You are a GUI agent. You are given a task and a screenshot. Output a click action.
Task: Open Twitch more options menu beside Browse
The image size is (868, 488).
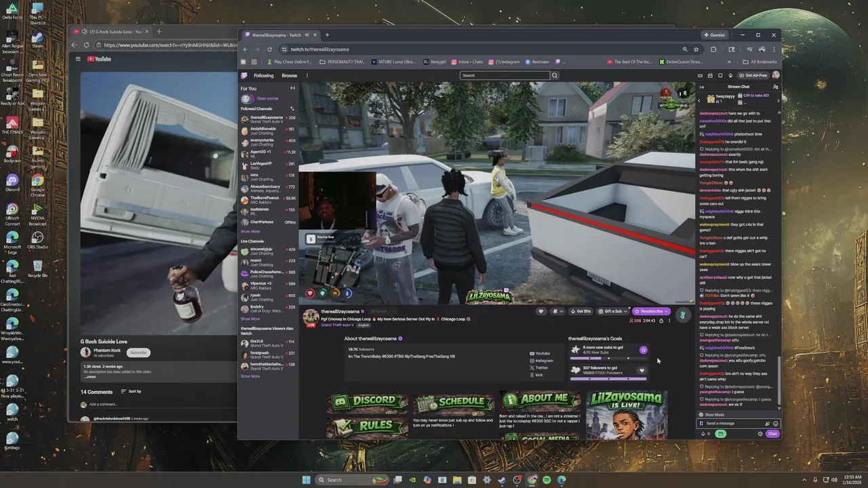[x=307, y=75]
